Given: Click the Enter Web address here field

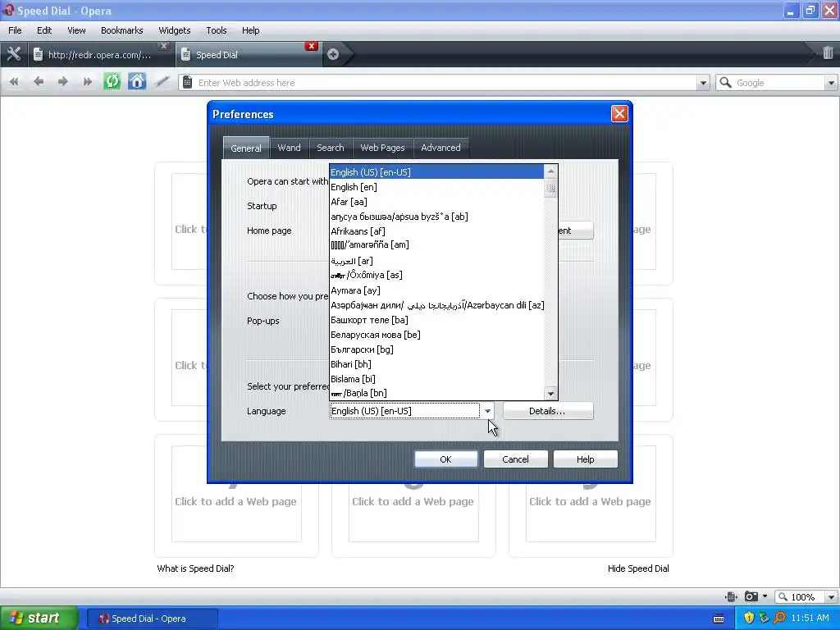Looking at the screenshot, I should (x=445, y=83).
